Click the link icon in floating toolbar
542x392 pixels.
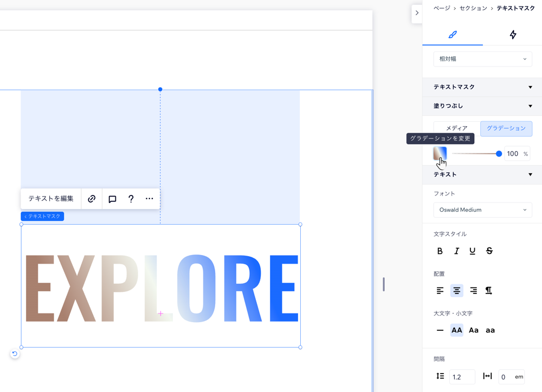click(92, 199)
